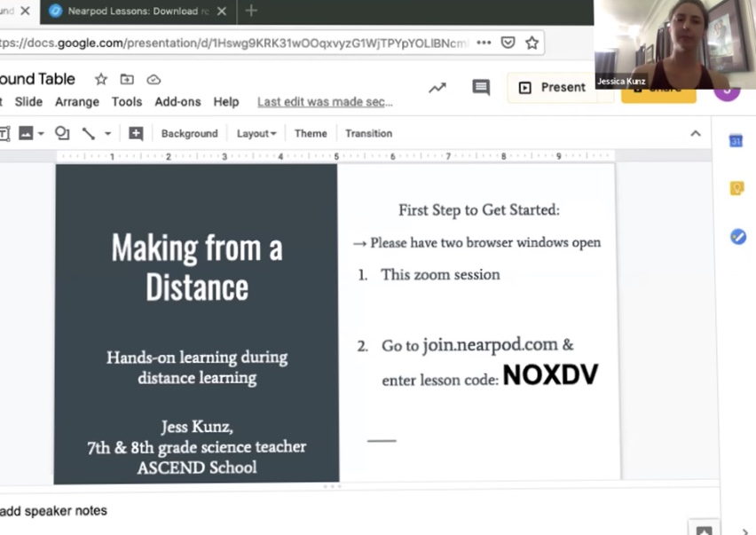The width and height of the screenshot is (756, 535).
Task: Switch to the Nearpod Lessons browser tab
Action: click(x=133, y=12)
